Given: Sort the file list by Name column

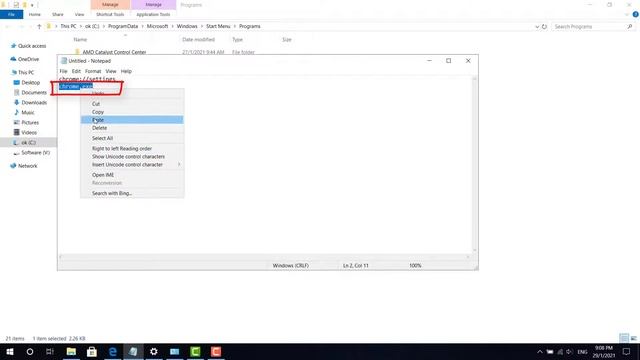Looking at the screenshot, I should [80, 40].
